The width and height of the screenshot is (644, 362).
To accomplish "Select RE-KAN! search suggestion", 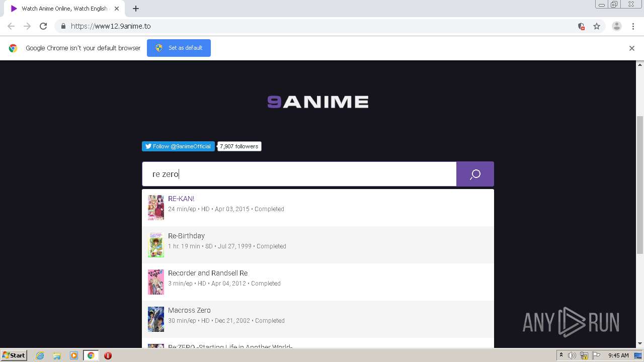I will [318, 208].
